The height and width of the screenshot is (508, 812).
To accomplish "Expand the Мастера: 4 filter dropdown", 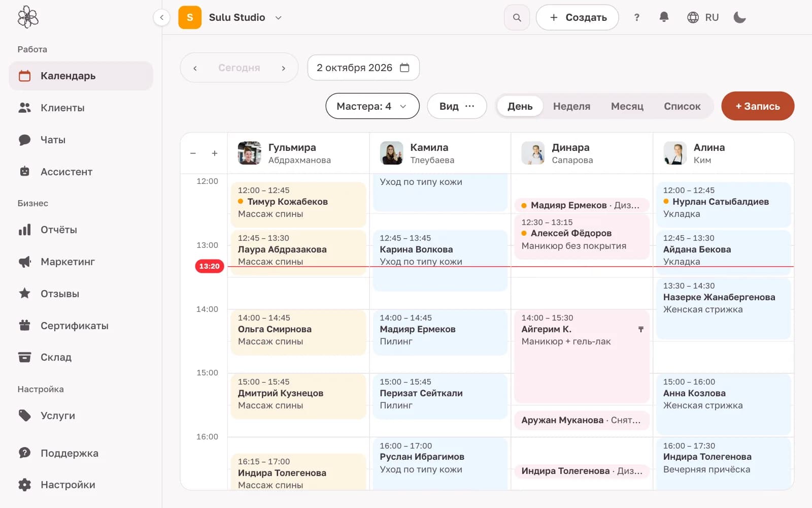I will tap(373, 106).
